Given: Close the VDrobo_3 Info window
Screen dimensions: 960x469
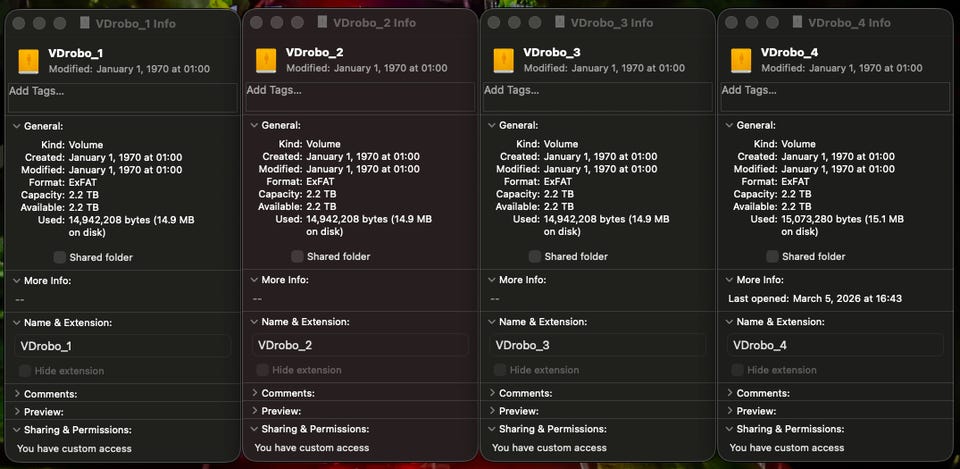Looking at the screenshot, I should tap(494, 23).
